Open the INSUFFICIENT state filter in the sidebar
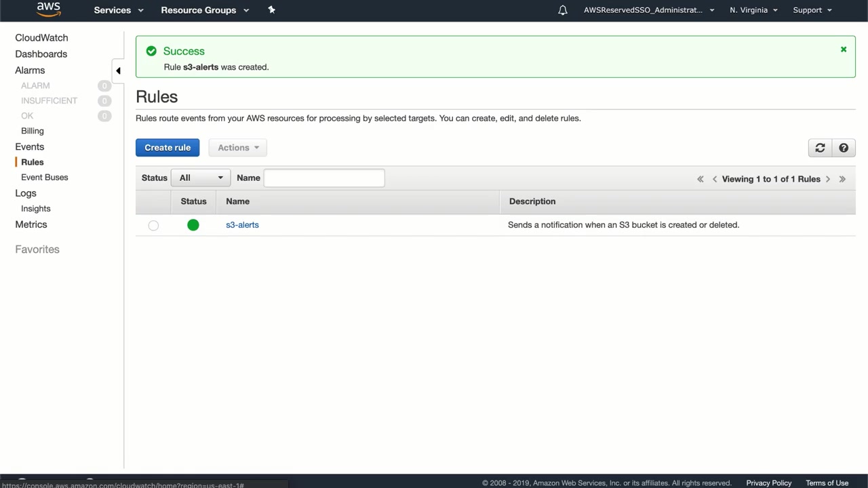868x488 pixels. [x=49, y=101]
